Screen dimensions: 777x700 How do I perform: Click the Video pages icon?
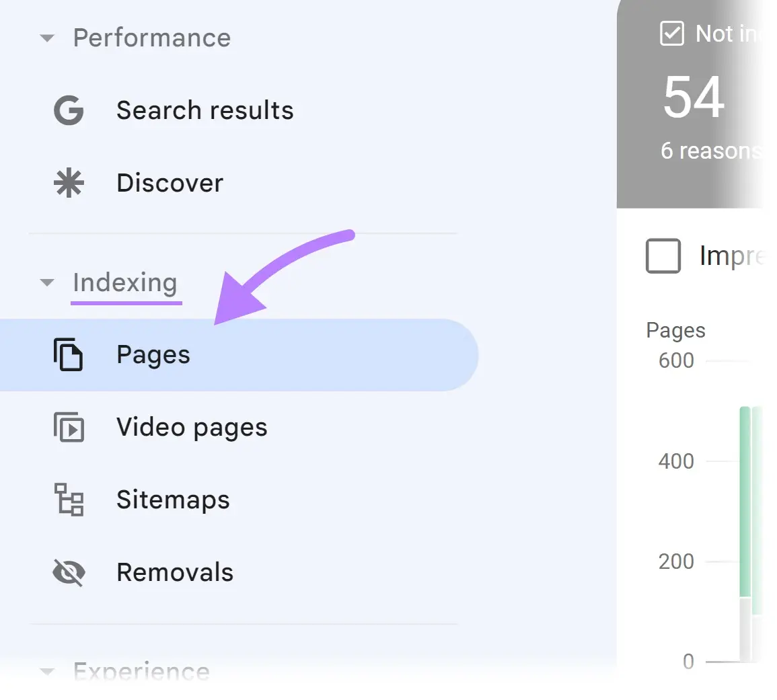(68, 428)
